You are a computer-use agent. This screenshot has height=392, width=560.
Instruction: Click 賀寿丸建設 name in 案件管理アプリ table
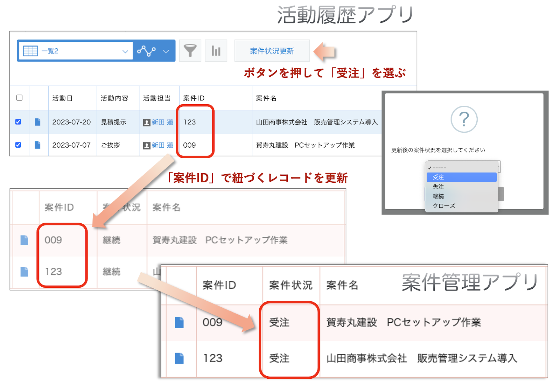tap(404, 322)
